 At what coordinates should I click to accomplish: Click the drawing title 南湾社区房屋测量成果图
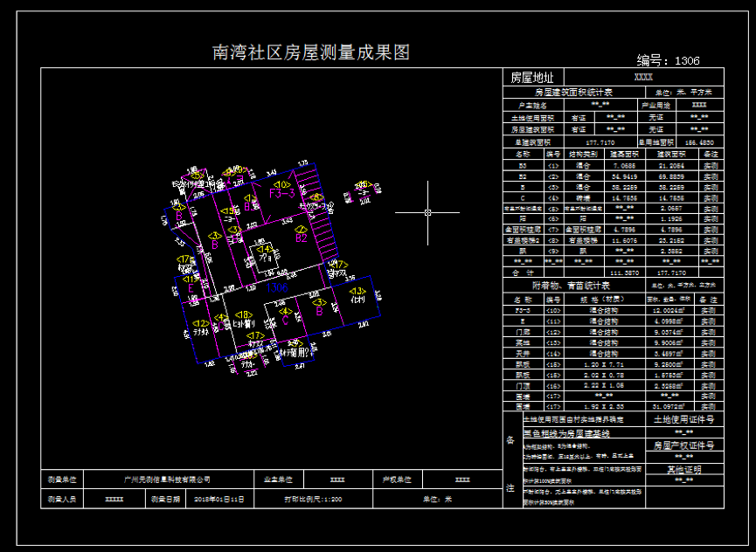[311, 52]
